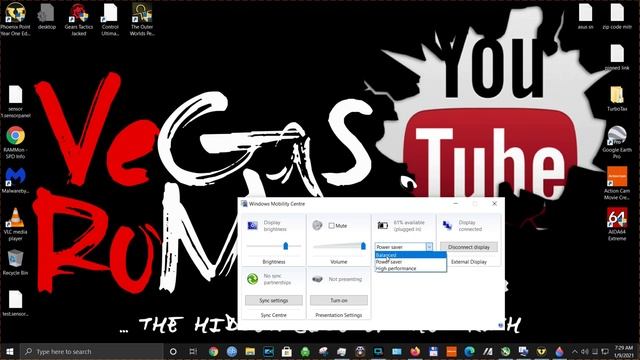Screen dimensions: 640x360
Task: Select the AIDA64 Extreme desktop icon
Action: click(617, 224)
